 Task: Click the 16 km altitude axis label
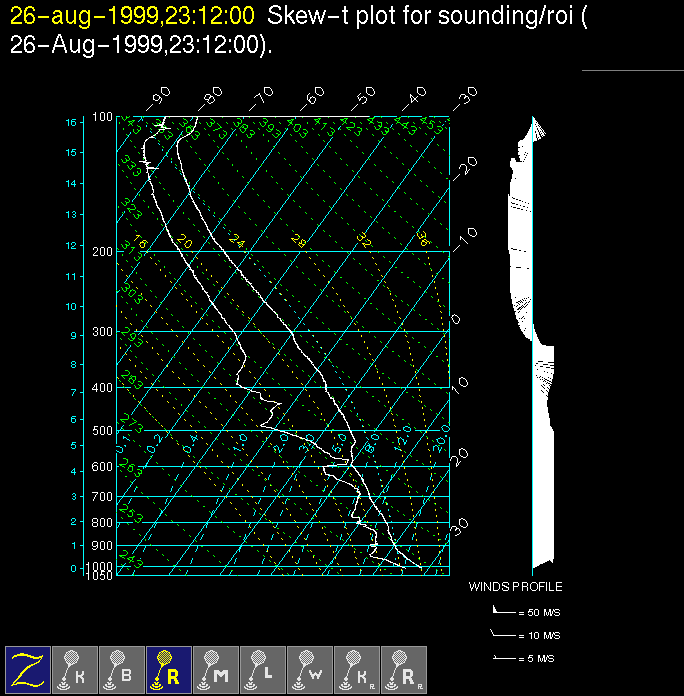coord(71,122)
